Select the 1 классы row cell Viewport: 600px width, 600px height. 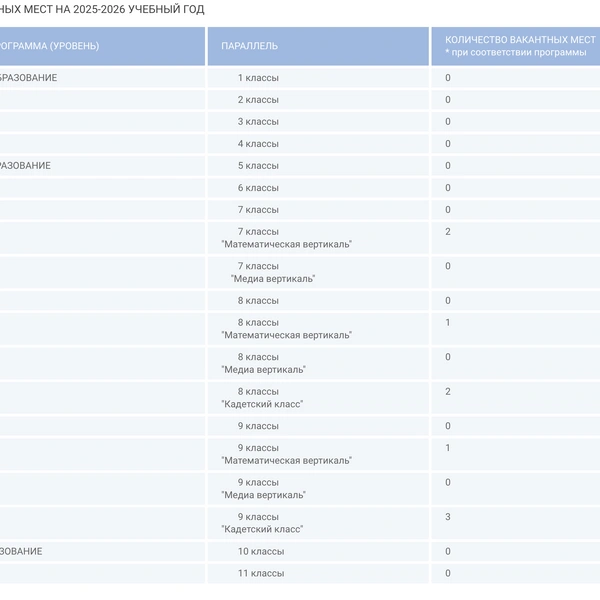318,78
